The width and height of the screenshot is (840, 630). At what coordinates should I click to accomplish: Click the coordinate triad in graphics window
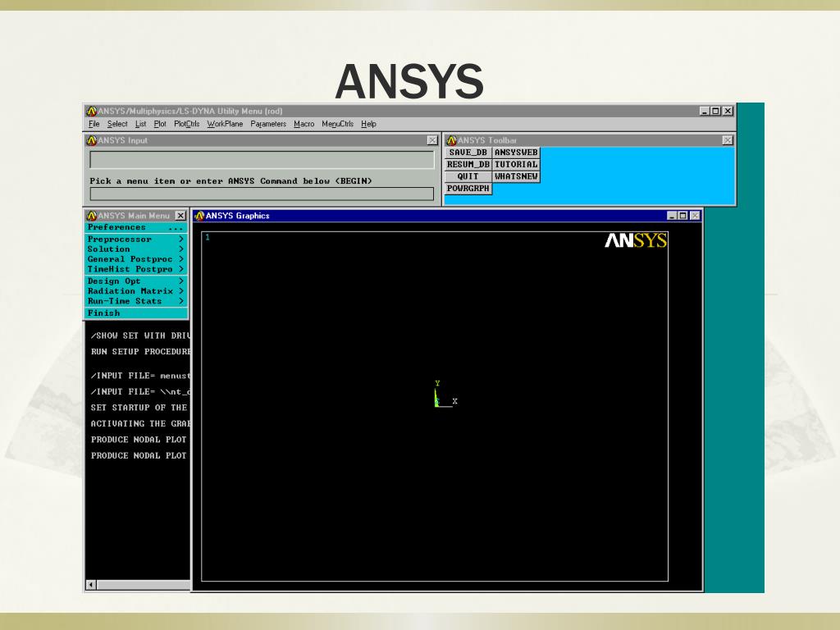tap(445, 395)
